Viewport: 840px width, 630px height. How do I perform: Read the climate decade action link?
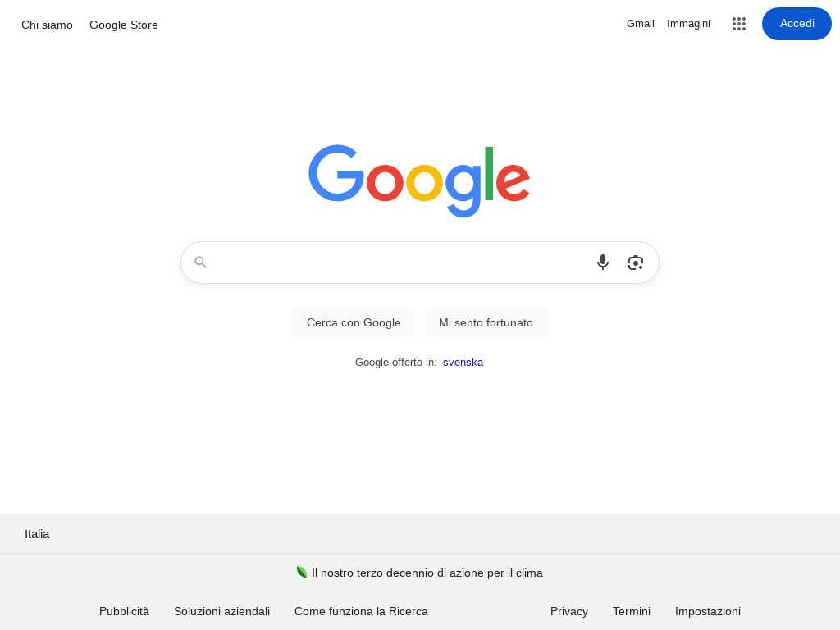coord(427,573)
